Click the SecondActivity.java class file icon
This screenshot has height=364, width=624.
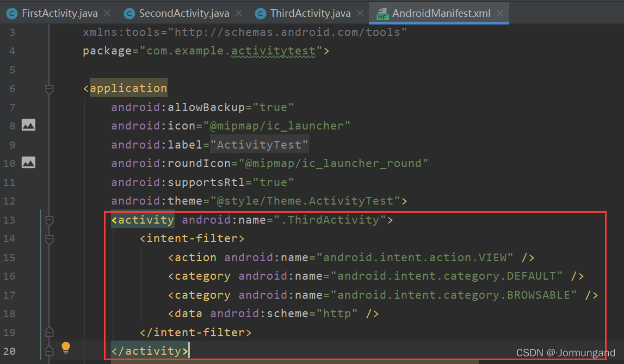point(129,14)
